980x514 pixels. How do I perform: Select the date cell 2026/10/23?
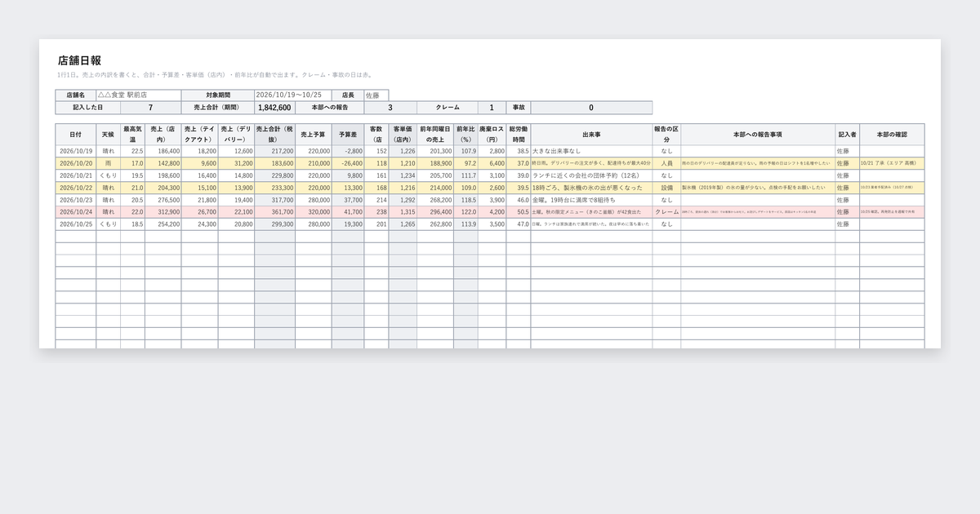(x=75, y=200)
